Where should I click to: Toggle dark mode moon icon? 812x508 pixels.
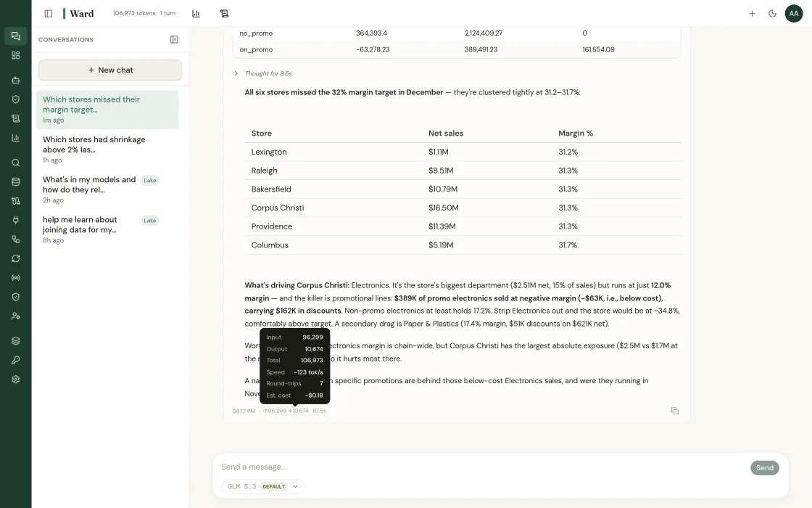click(772, 14)
